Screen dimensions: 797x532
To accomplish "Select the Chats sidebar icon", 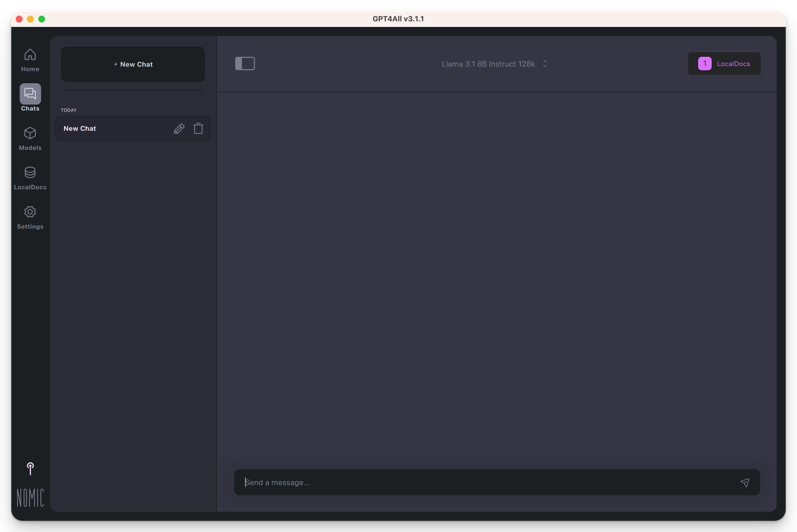I will click(x=30, y=94).
